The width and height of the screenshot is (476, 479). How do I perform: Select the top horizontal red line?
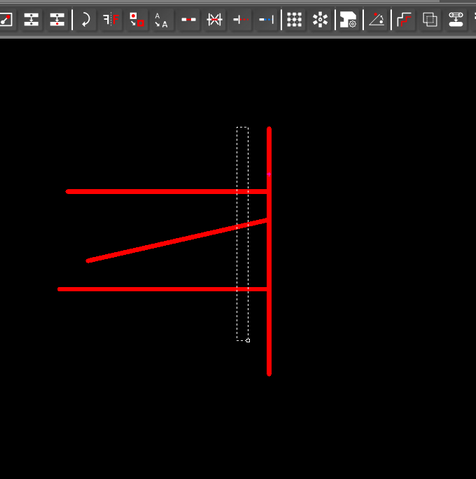[x=167, y=192]
